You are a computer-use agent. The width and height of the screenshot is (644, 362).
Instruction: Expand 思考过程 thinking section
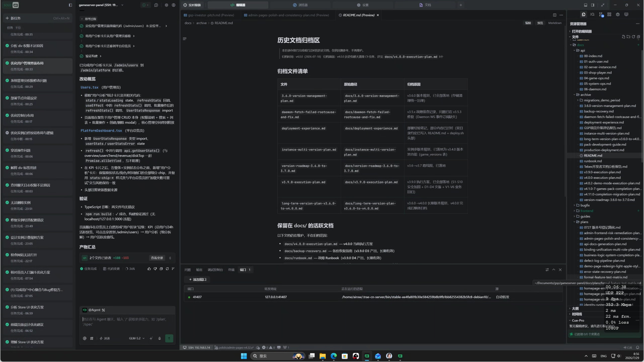click(x=89, y=19)
